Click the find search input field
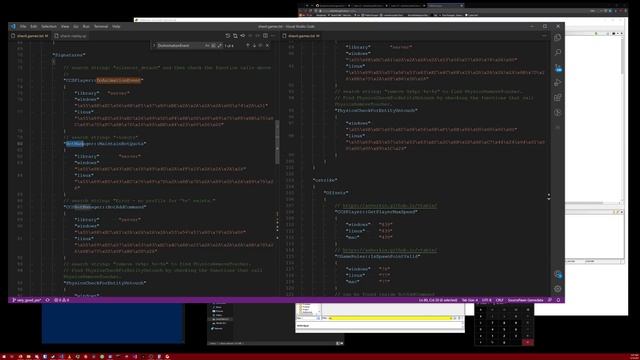 coord(180,46)
